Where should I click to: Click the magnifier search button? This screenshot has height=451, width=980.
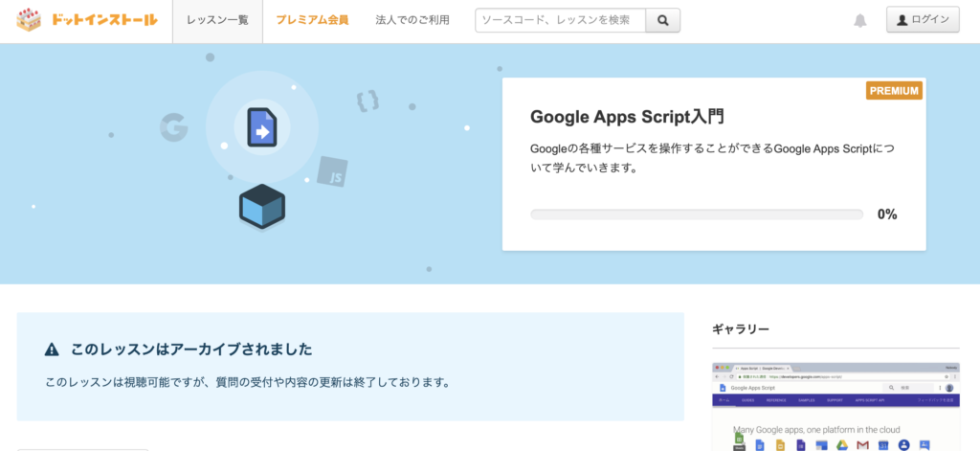click(663, 21)
